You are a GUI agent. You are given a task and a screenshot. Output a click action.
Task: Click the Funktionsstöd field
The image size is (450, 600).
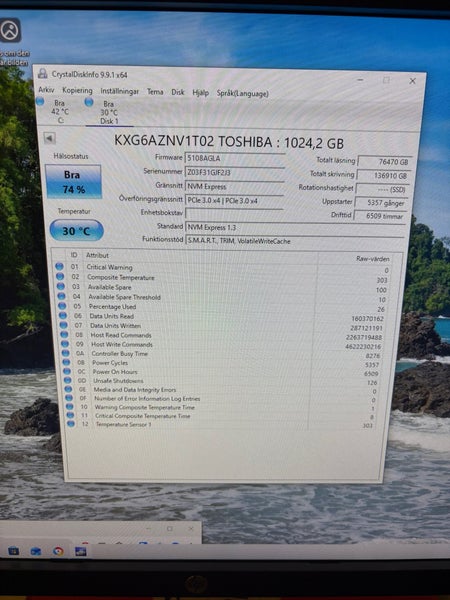294,241
